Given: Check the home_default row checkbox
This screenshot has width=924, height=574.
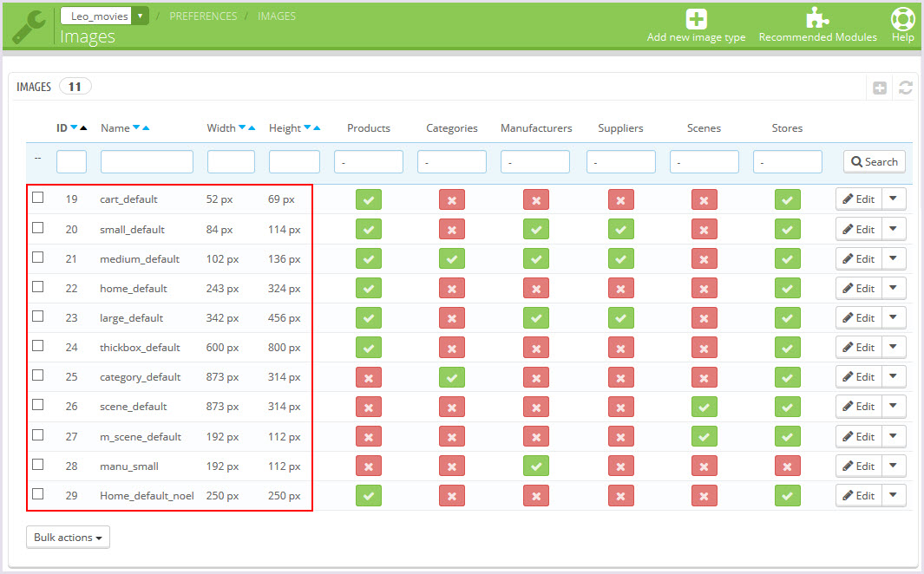Looking at the screenshot, I should 37,287.
